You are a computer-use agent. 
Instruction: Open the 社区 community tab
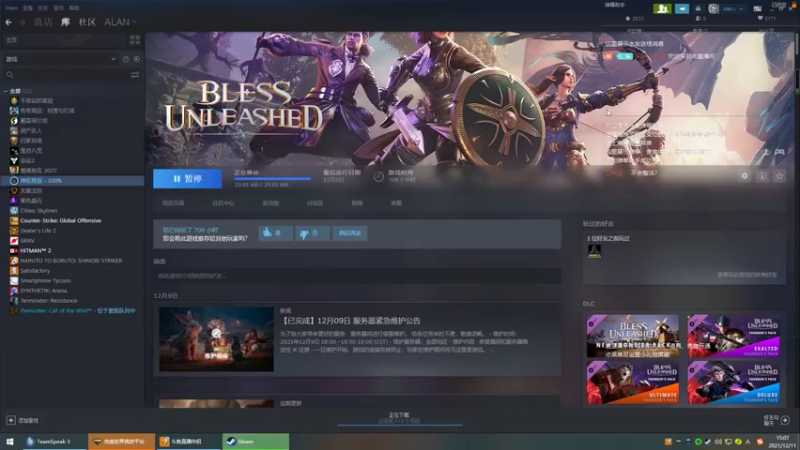tap(87, 22)
